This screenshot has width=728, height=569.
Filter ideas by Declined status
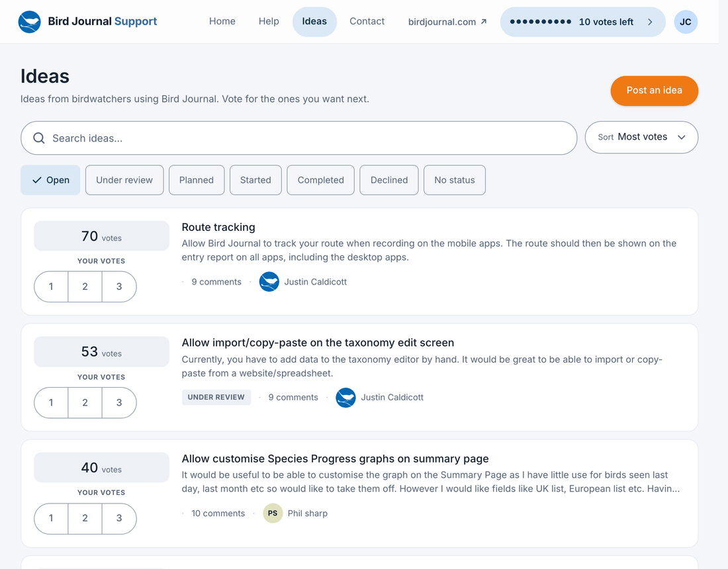(x=389, y=180)
